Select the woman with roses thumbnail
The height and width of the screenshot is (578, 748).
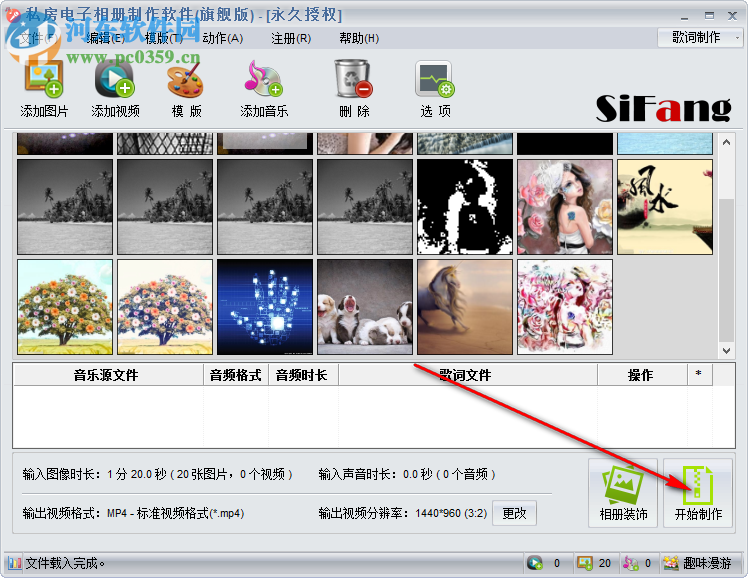565,207
